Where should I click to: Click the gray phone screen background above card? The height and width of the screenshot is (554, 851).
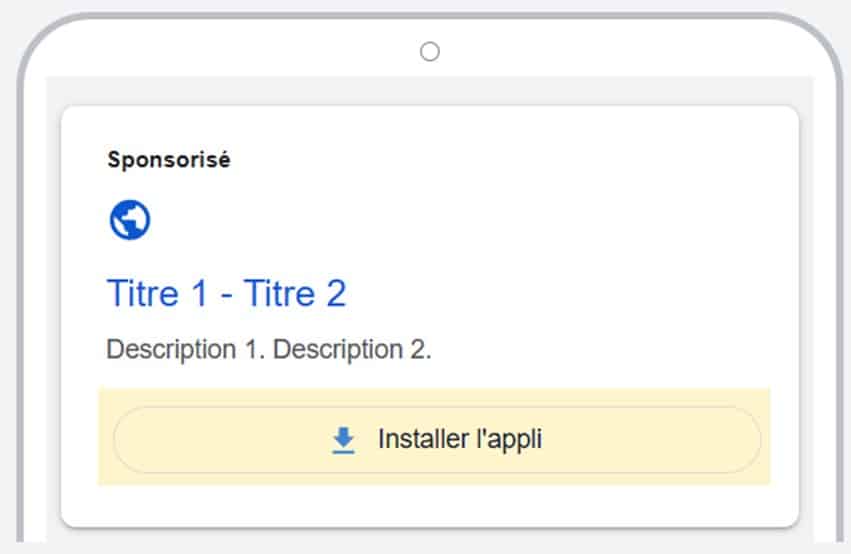[430, 90]
